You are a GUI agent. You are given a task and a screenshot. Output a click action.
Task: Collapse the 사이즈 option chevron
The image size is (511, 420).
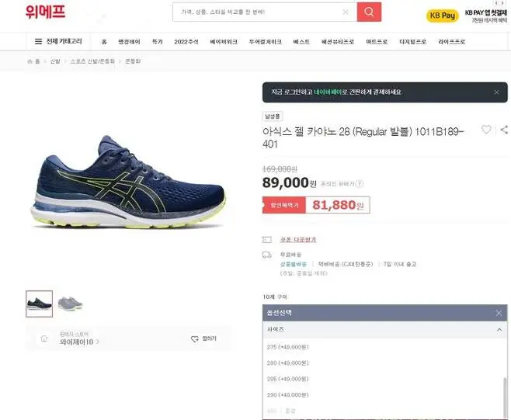[499, 330]
